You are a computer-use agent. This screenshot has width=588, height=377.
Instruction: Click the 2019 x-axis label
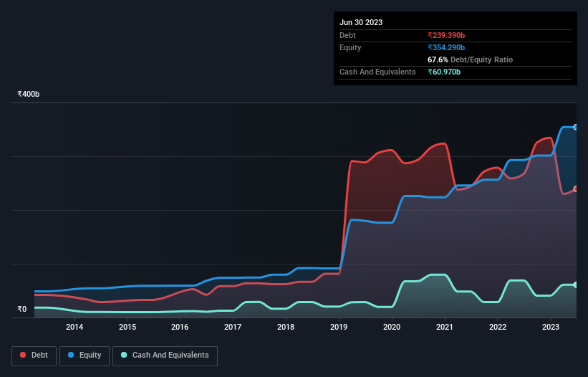click(x=339, y=327)
